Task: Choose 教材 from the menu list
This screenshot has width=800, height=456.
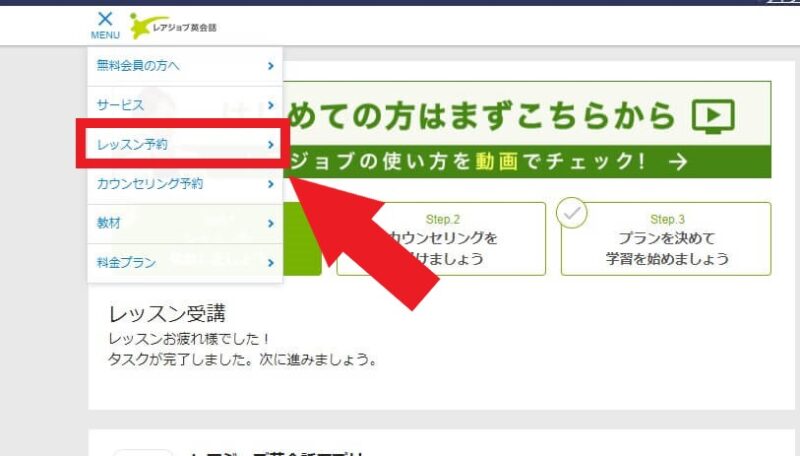Action: [109, 224]
